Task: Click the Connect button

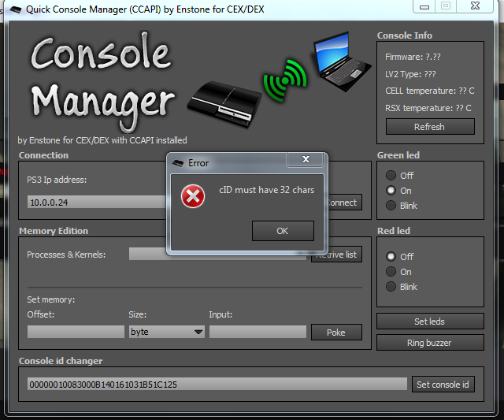Action: pyautogui.click(x=345, y=203)
